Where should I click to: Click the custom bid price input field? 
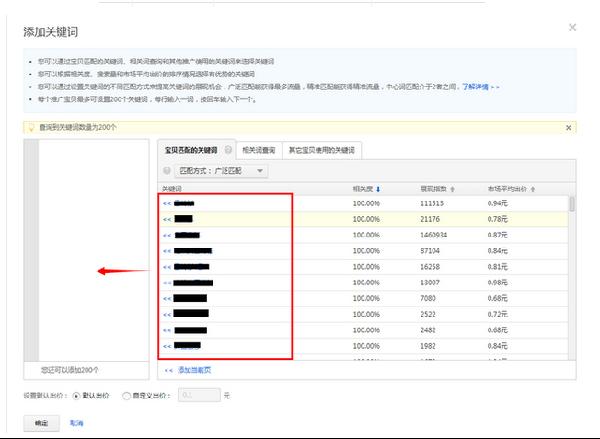click(x=199, y=395)
